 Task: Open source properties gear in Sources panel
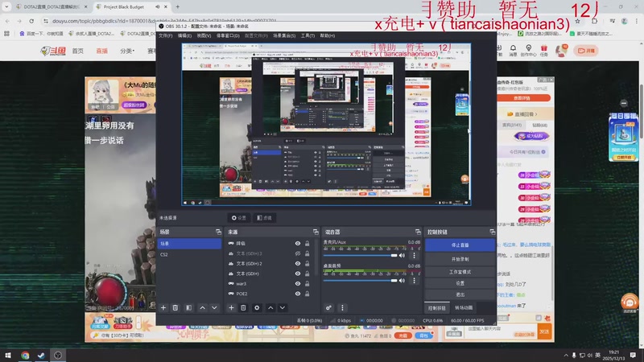(x=257, y=308)
